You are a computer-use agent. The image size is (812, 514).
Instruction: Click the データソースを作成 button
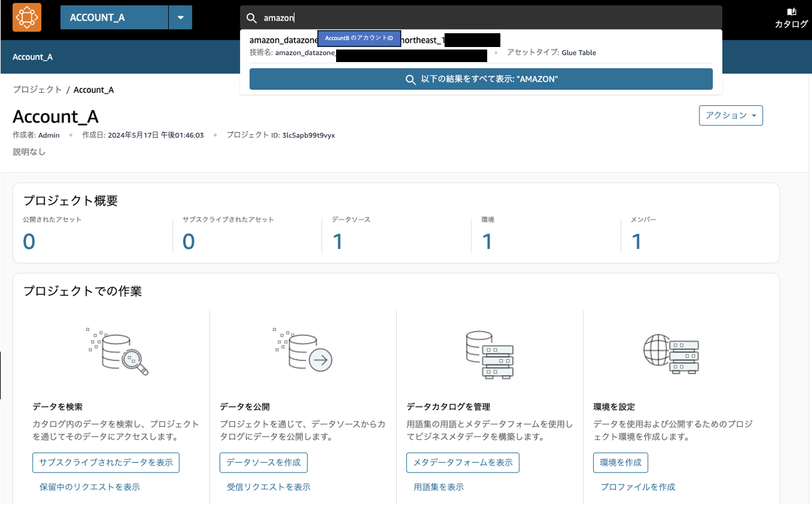tap(263, 462)
